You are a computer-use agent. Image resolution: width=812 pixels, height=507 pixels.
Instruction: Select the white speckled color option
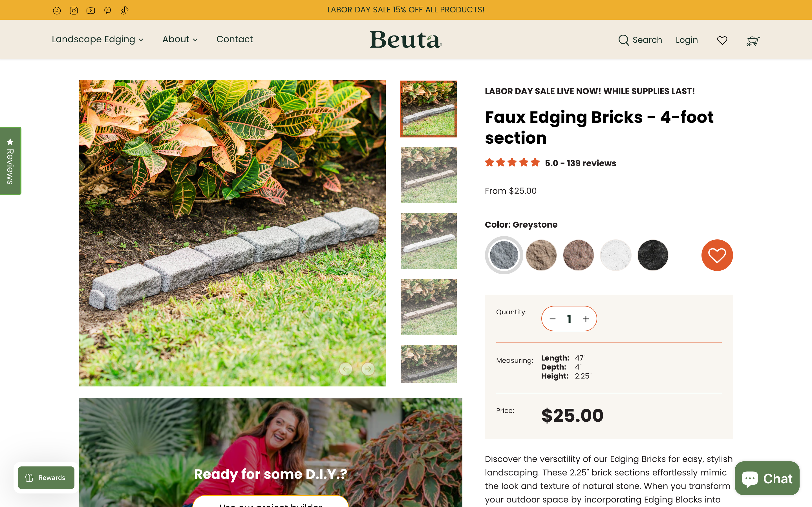point(615,255)
